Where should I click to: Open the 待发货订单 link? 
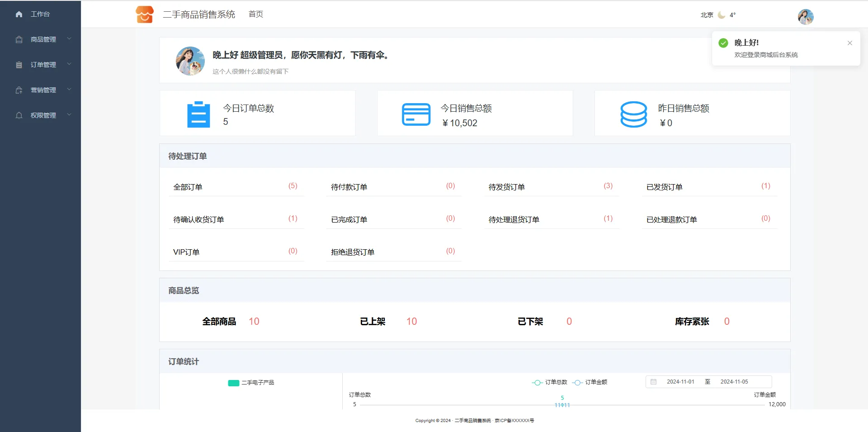[x=506, y=187]
